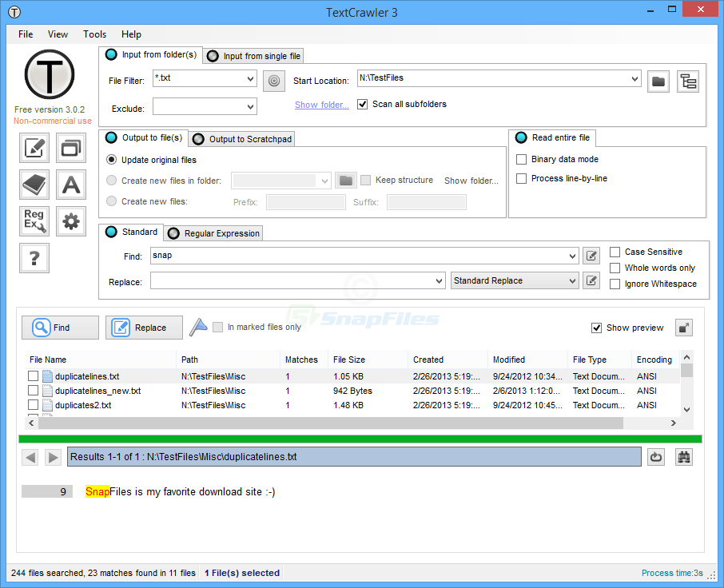Open the View menu
Viewport: 724px width, 588px height.
point(58,34)
